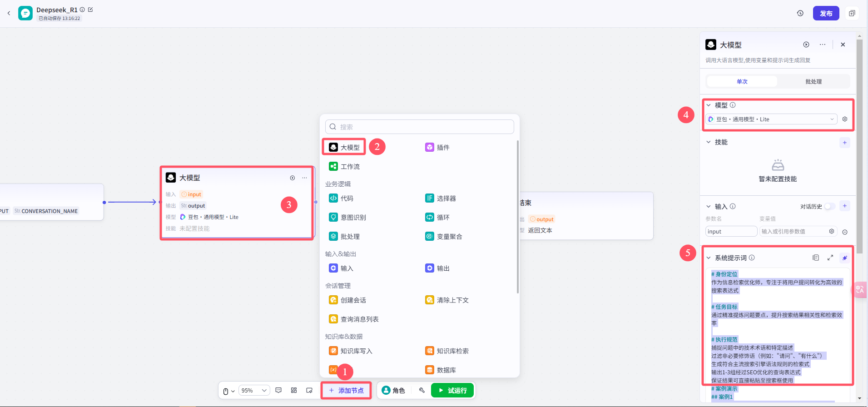Add a 循环 loop node
The width and height of the screenshot is (868, 407).
pyautogui.click(x=437, y=217)
